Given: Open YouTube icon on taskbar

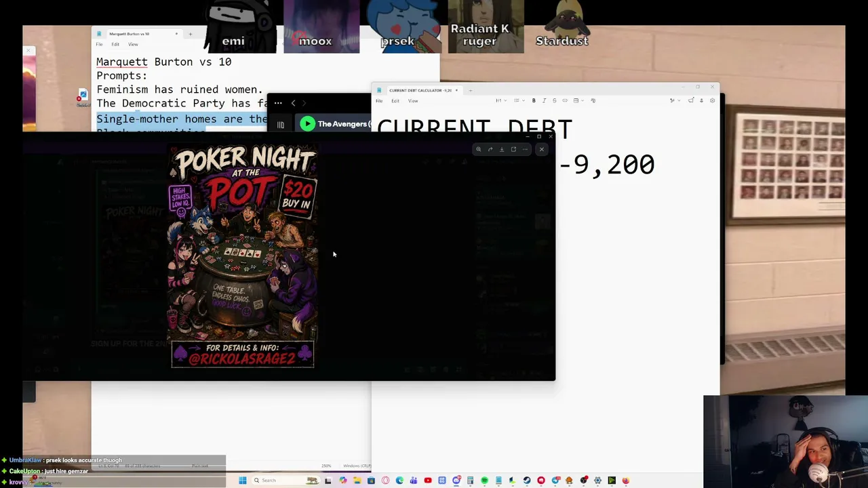Looking at the screenshot, I should tap(428, 481).
